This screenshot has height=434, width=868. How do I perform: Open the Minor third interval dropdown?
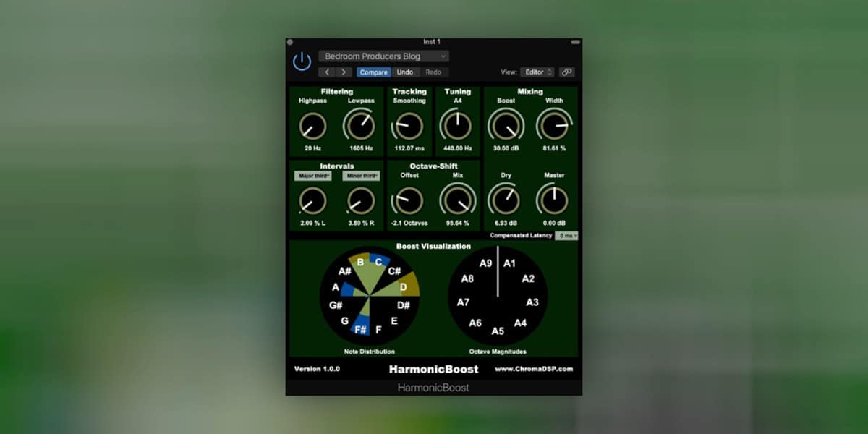361,176
